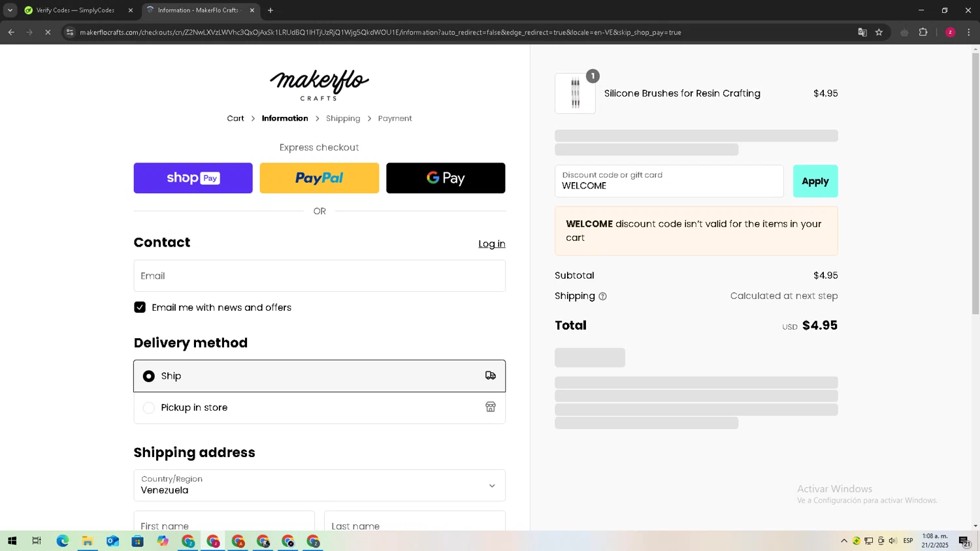Screen dimensions: 980x551
Task: Follow the Log in link
Action: coord(491,244)
